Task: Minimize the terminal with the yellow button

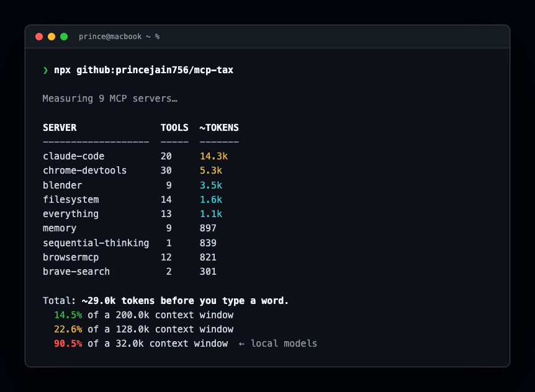Action: click(x=52, y=37)
